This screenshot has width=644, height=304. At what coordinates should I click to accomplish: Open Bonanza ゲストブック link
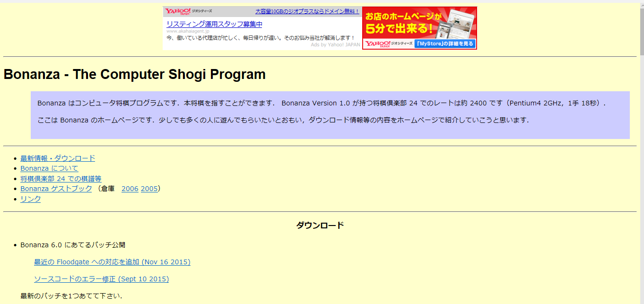point(56,189)
